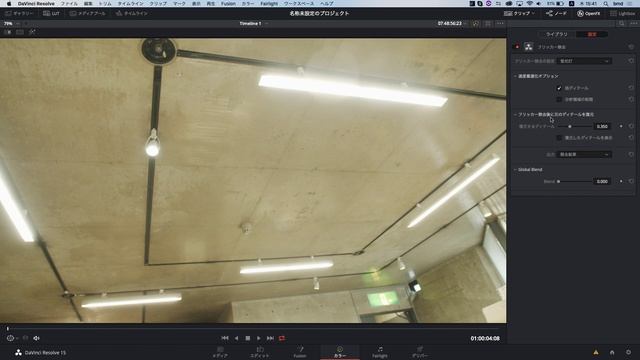Play the clip forward

pos(259,338)
